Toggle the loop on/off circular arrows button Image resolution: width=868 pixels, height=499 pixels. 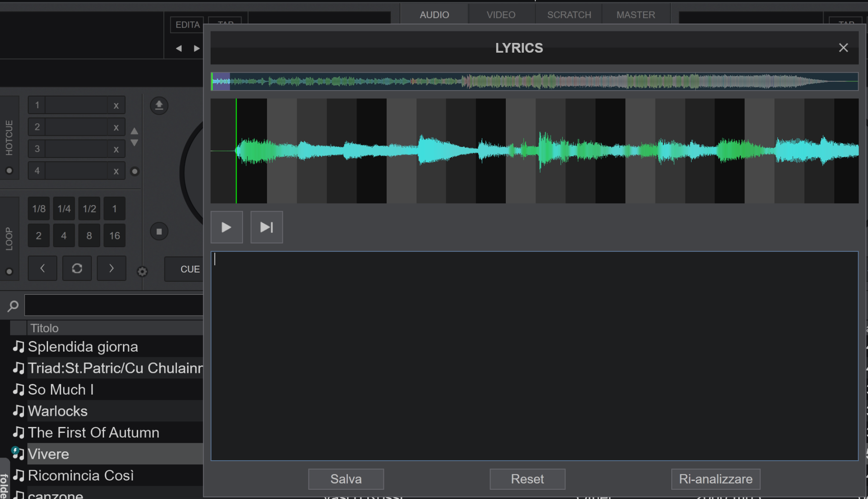(x=77, y=268)
